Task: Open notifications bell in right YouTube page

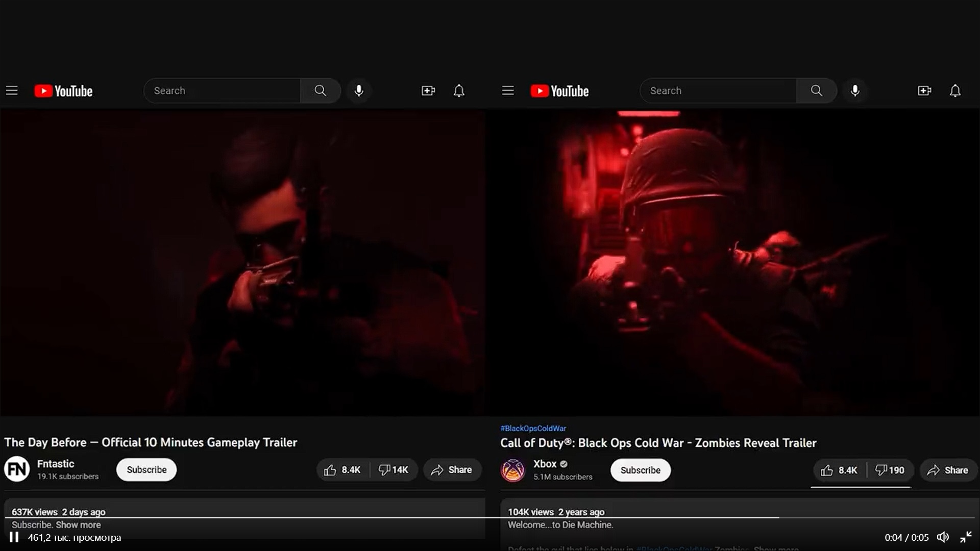Action: point(955,91)
